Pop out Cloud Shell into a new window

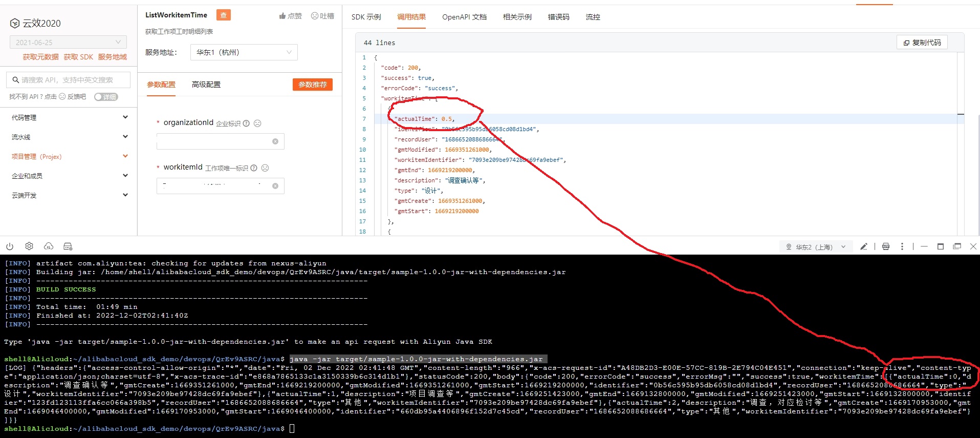957,246
